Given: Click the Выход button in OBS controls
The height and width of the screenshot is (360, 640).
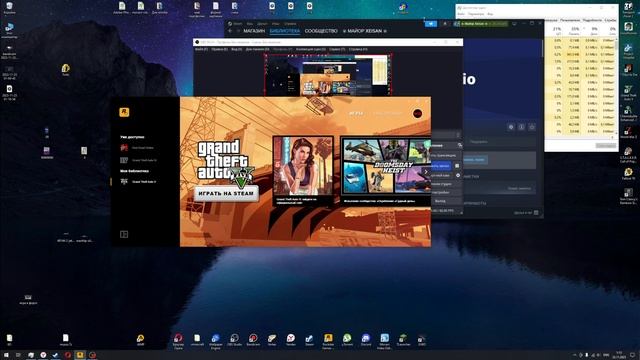Looking at the screenshot, I should click(x=446, y=201).
